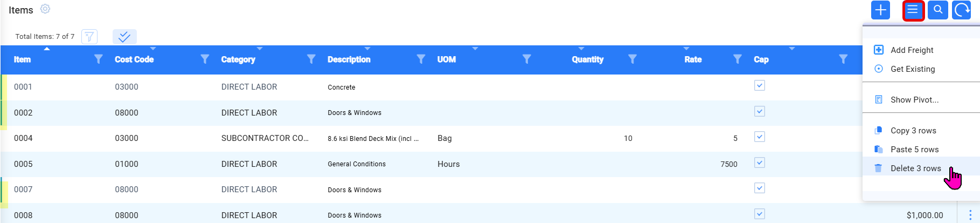The image size is (980, 223).
Task: Select item 0007 row number
Action: tap(23, 190)
